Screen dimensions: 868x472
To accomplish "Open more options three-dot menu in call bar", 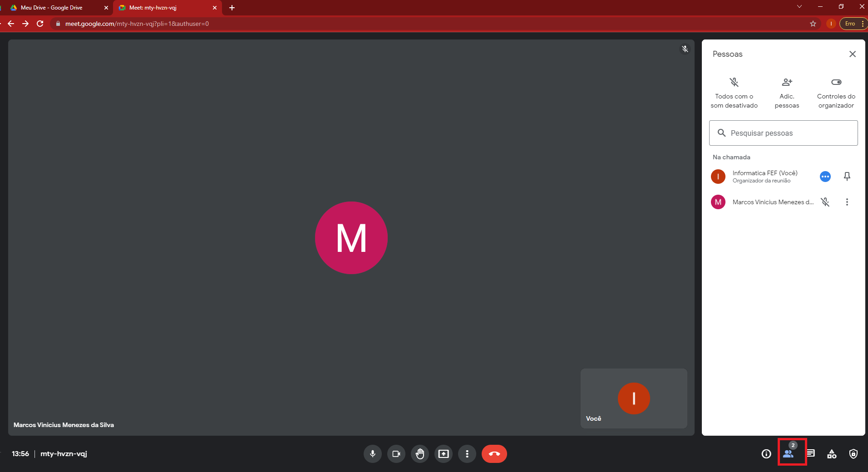I will coord(467,454).
